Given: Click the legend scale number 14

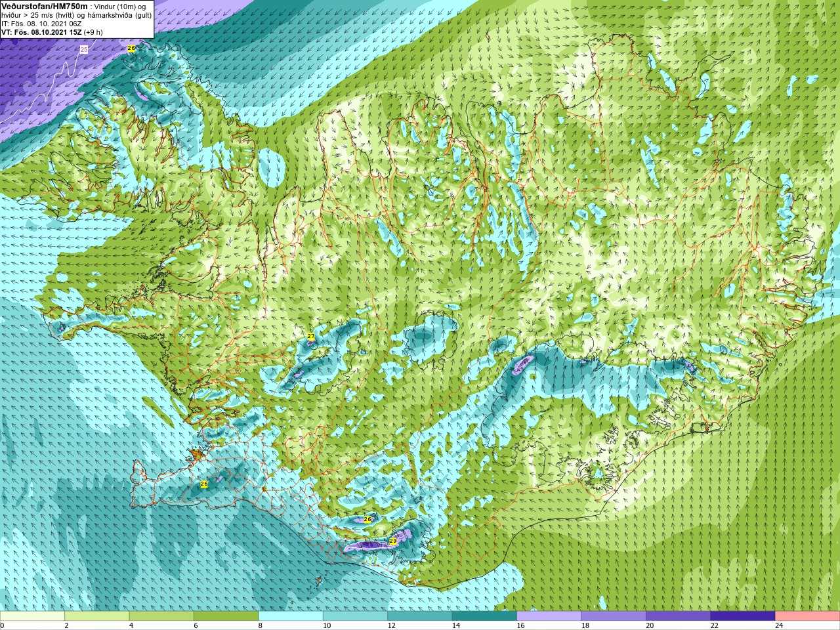Looking at the screenshot, I should pyautogui.click(x=455, y=625).
